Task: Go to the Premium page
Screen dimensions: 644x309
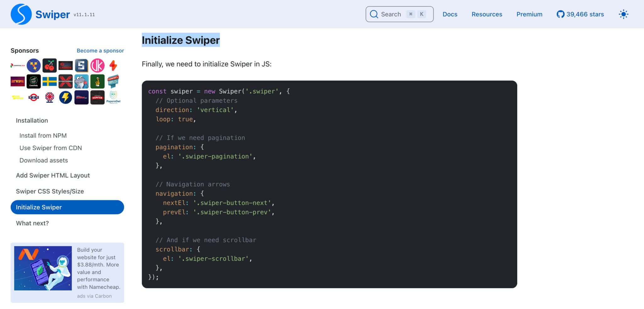Action: [529, 14]
